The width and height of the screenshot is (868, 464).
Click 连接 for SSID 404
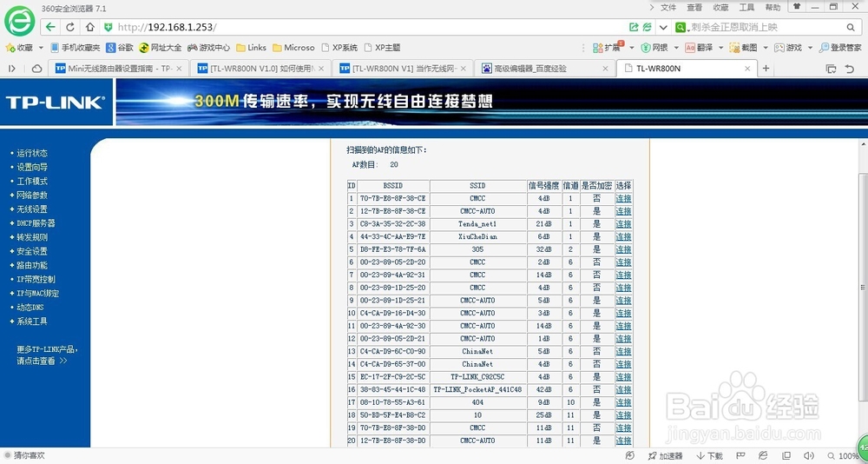623,402
